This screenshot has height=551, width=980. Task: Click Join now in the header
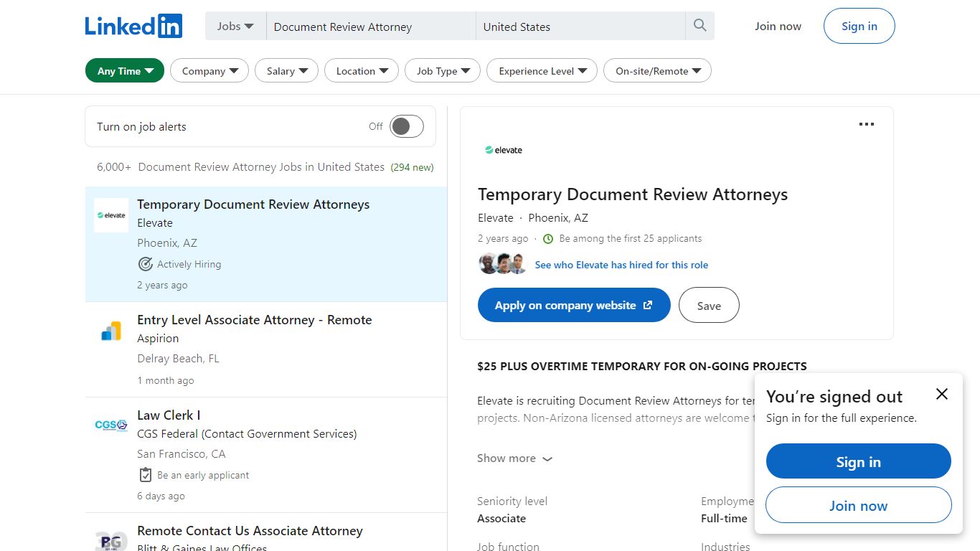point(778,27)
